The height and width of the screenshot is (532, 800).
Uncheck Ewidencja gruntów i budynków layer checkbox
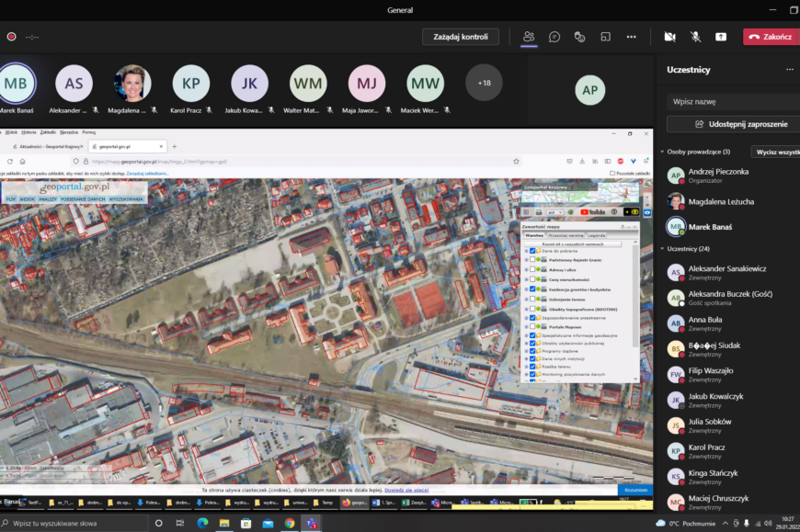pos(532,289)
